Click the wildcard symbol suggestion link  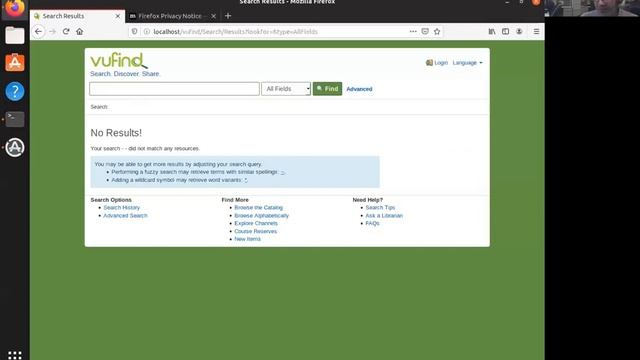(x=246, y=180)
